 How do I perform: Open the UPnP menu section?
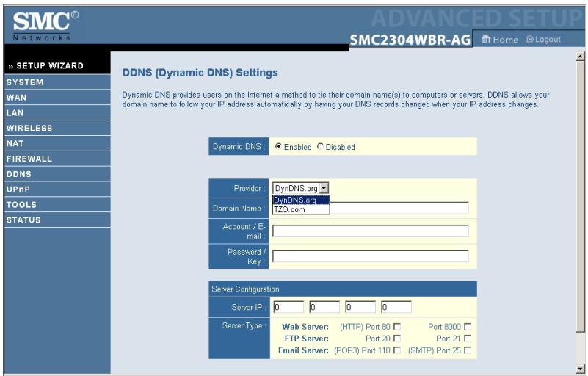57,189
